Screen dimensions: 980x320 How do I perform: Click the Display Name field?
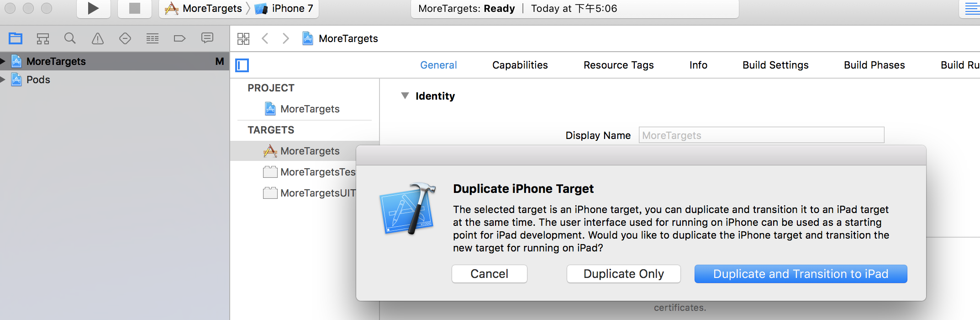(761, 135)
